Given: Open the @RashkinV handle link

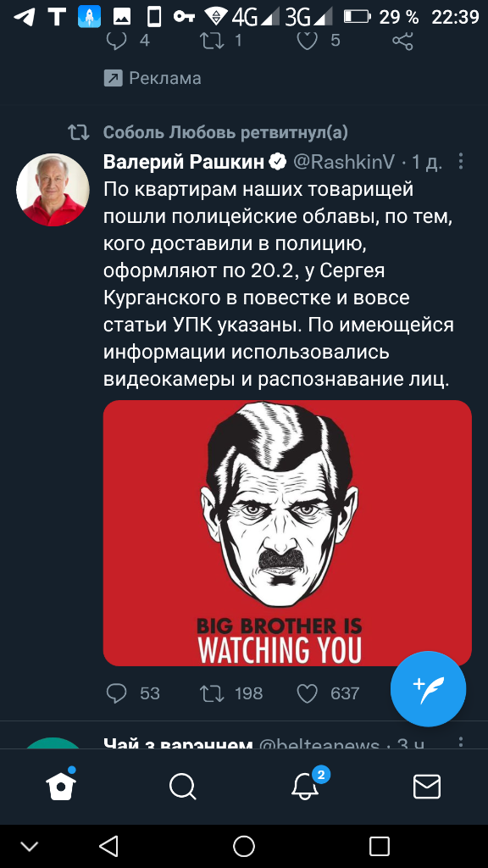Looking at the screenshot, I should pyautogui.click(x=344, y=162).
